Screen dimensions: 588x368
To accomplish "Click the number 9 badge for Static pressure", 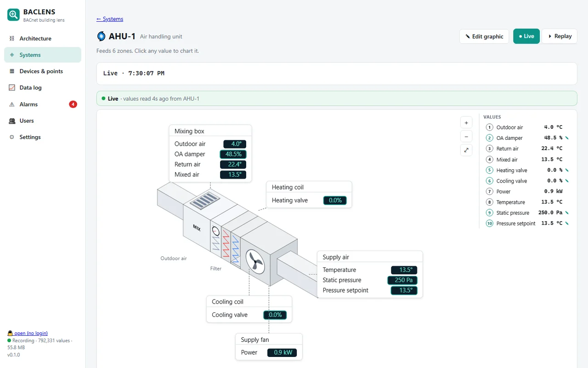I will [x=489, y=213].
